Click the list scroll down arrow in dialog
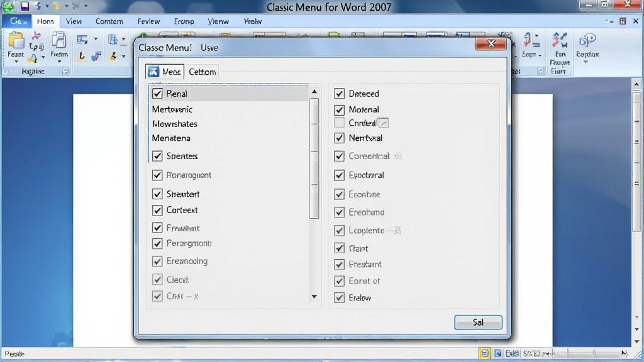Viewport: 644px width, 362px height. click(x=314, y=297)
